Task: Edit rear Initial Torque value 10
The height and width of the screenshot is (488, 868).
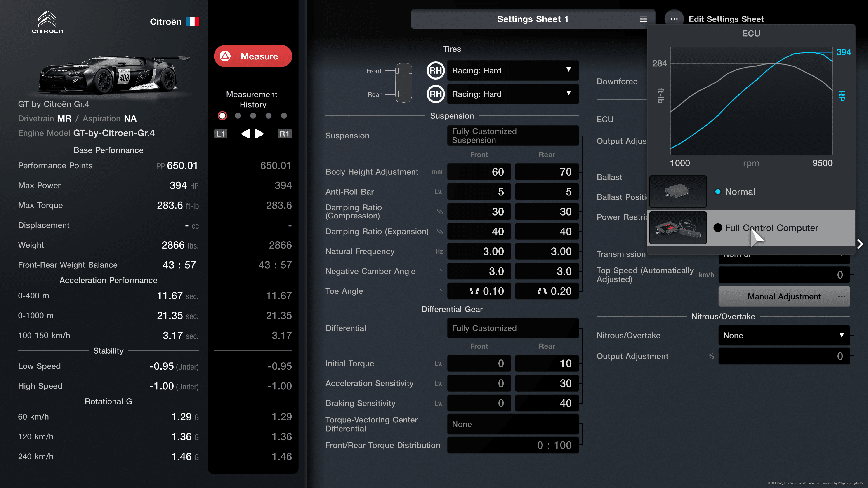Action: pyautogui.click(x=547, y=363)
